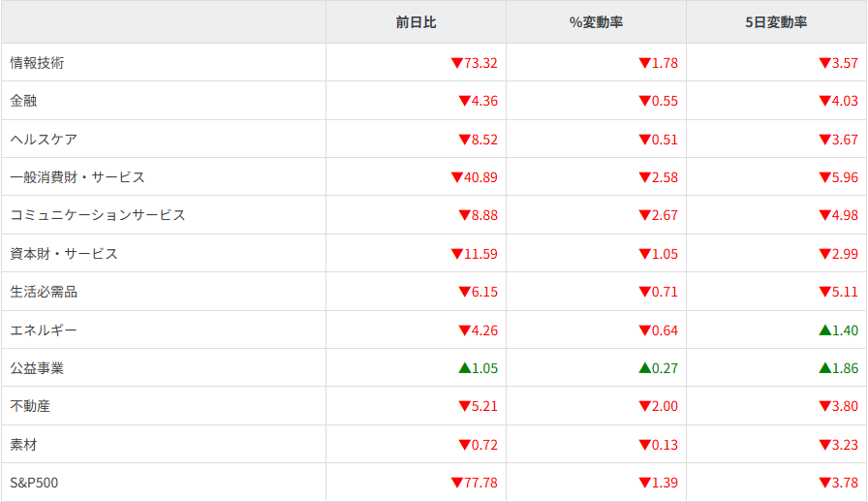Select the コミュニケーションサービス row label
Viewport: 868px width, 502px height.
coord(97,215)
